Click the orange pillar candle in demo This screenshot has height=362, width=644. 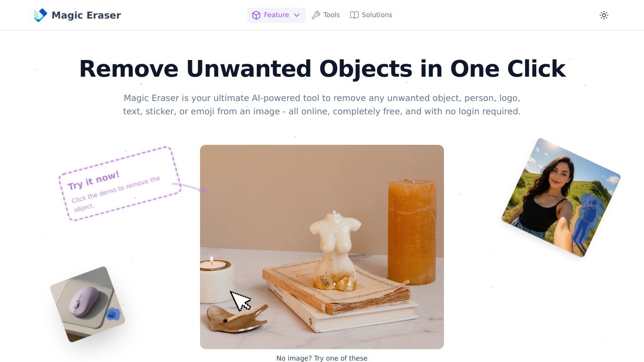pyautogui.click(x=412, y=232)
